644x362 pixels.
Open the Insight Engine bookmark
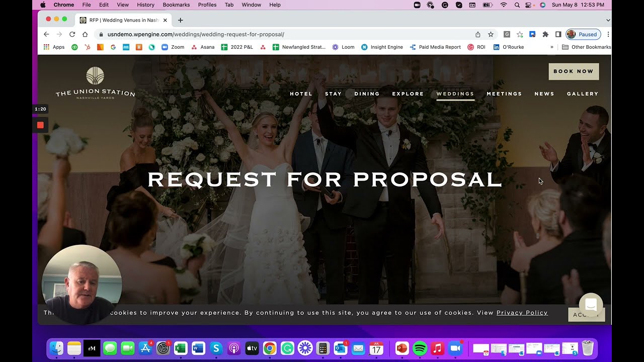tap(382, 47)
